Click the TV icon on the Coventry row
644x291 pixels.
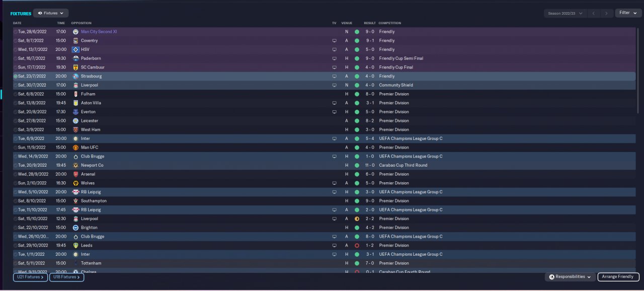click(334, 41)
